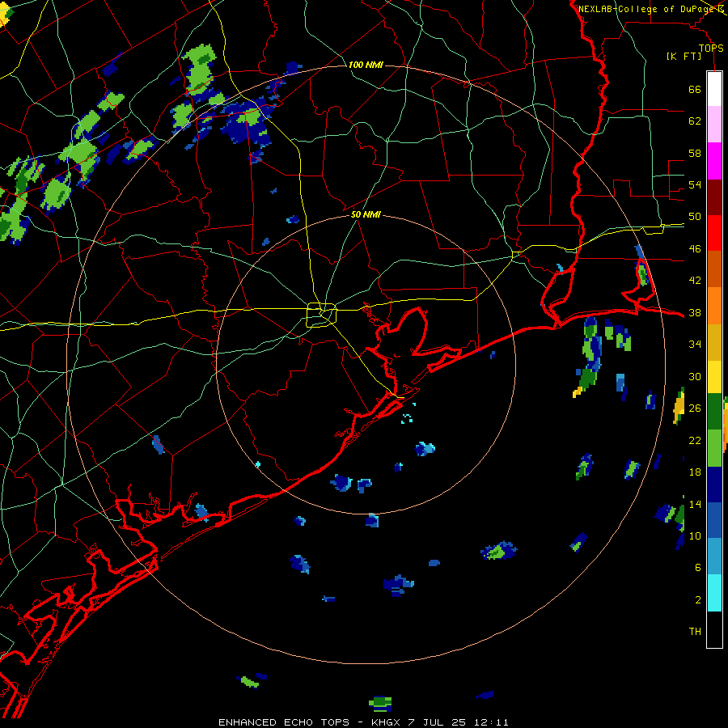Viewport: 728px width, 728px height.
Task: Click the magenta legend swatch
Action: pyautogui.click(x=714, y=161)
